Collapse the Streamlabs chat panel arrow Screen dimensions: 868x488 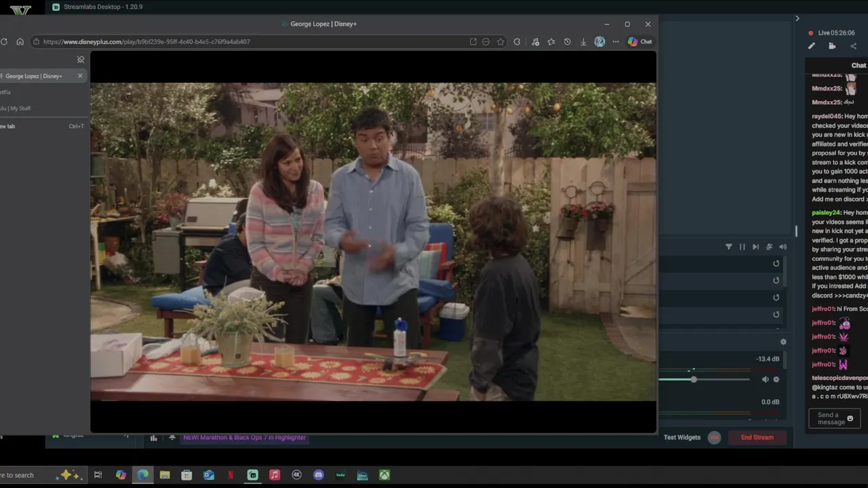797,18
